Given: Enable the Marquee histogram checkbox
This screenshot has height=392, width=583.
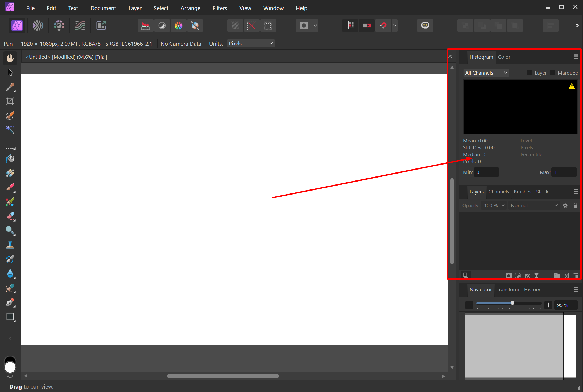Looking at the screenshot, I should (x=552, y=73).
